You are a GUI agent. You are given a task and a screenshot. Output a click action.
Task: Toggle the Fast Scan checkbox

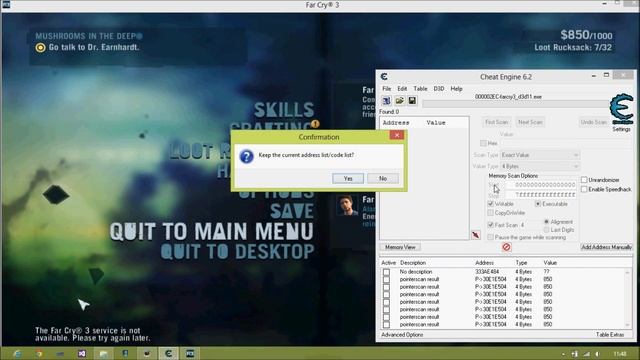[x=491, y=225]
